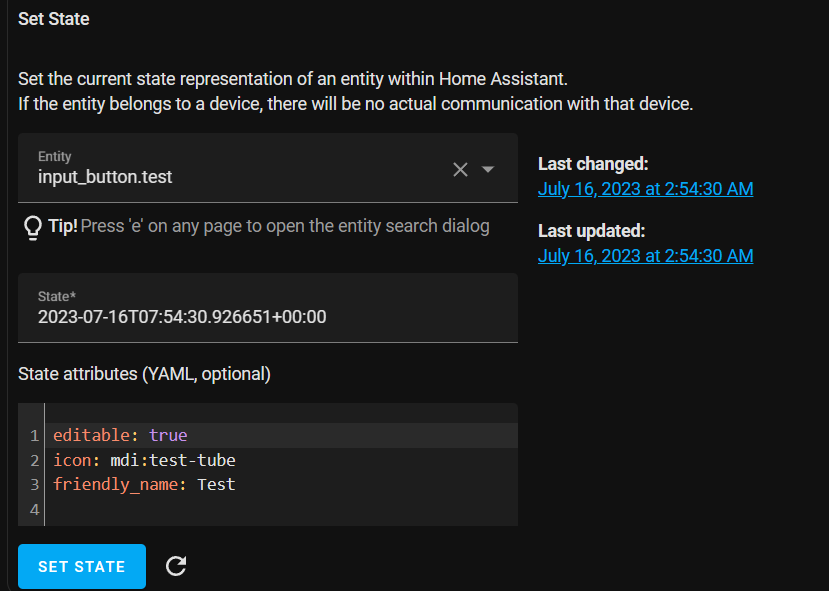
Task: Click the icon: mdi:test-tube attribute line
Action: click(x=145, y=460)
